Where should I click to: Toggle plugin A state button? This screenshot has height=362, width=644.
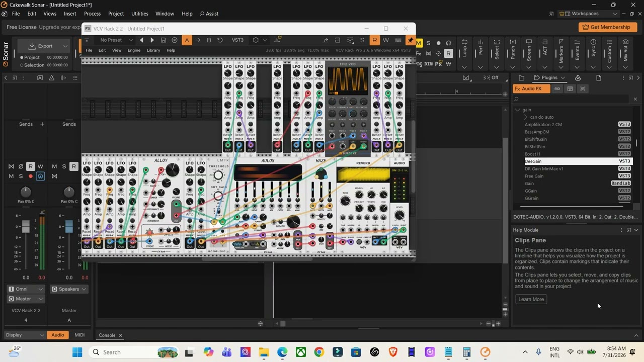click(187, 40)
